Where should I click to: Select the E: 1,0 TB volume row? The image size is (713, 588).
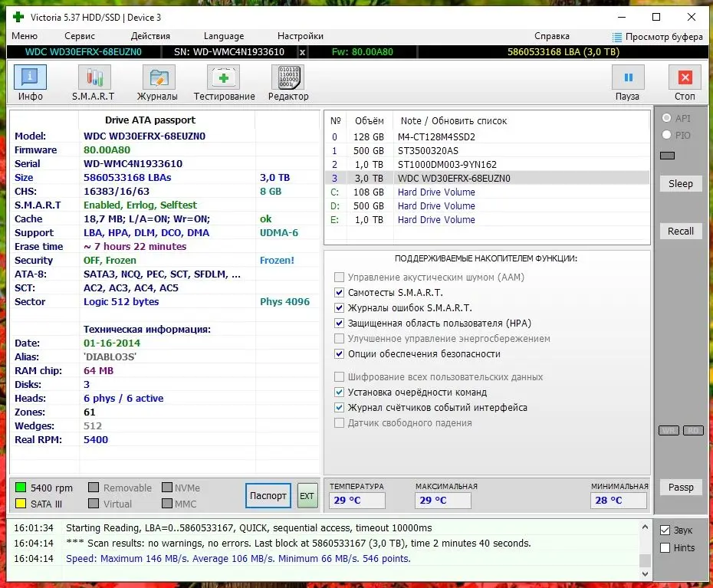point(487,220)
